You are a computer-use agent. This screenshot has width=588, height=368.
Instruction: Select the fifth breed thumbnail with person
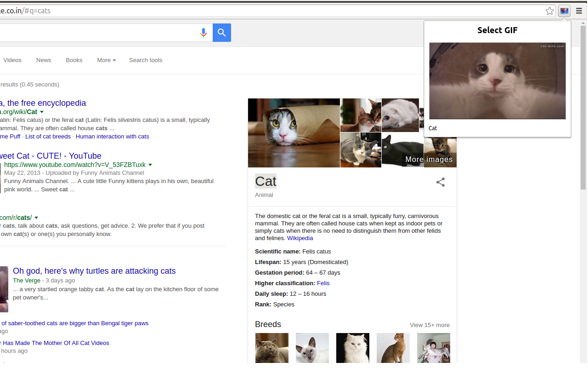point(434,348)
